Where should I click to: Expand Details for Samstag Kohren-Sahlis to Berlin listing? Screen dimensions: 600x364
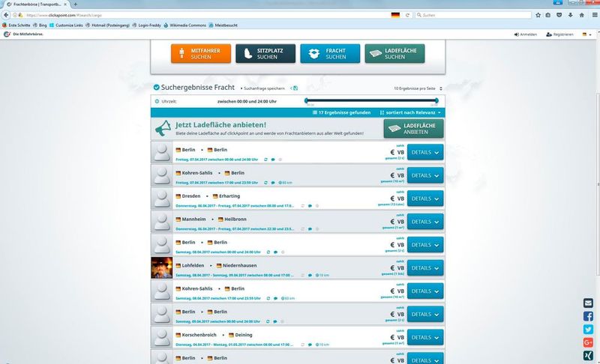pos(425,291)
